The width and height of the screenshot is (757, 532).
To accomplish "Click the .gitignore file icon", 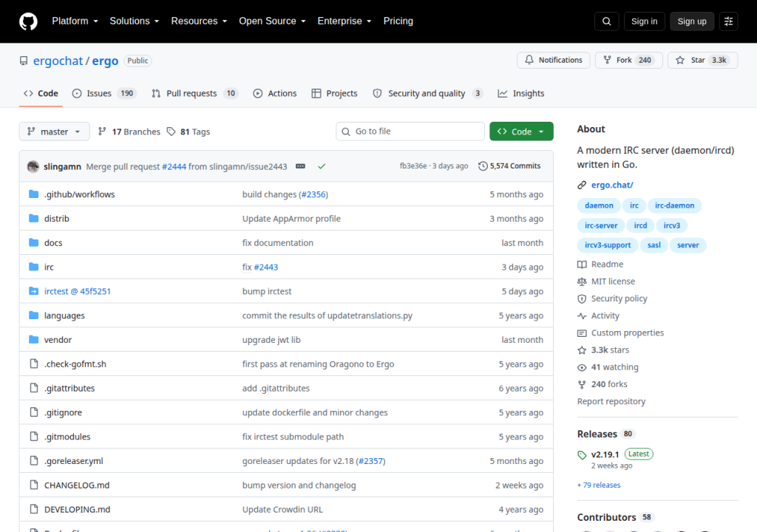I will 33,412.
